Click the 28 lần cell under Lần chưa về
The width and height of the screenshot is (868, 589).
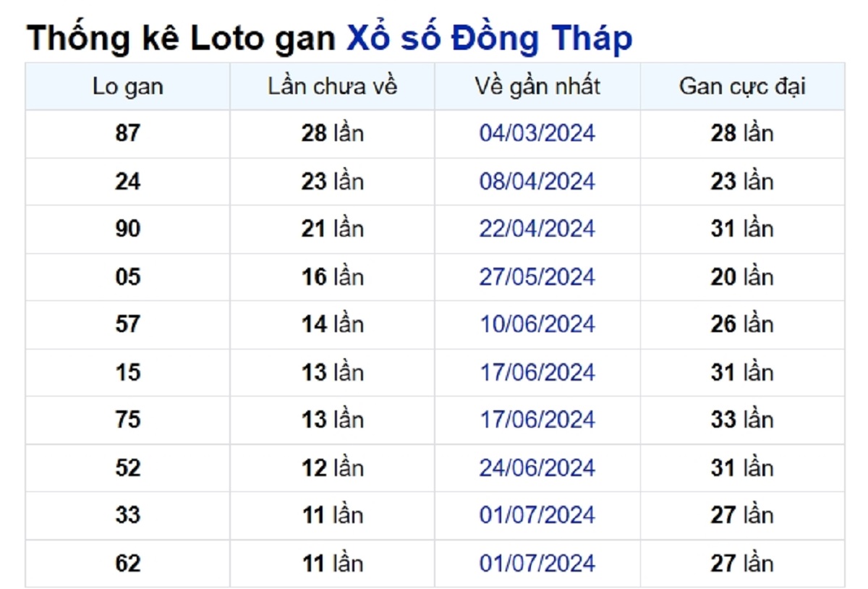click(x=333, y=134)
